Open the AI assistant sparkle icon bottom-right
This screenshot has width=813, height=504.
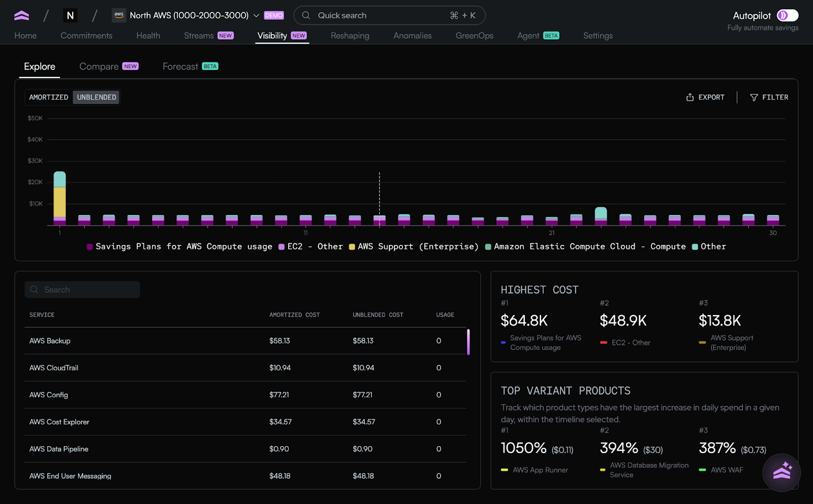point(781,472)
